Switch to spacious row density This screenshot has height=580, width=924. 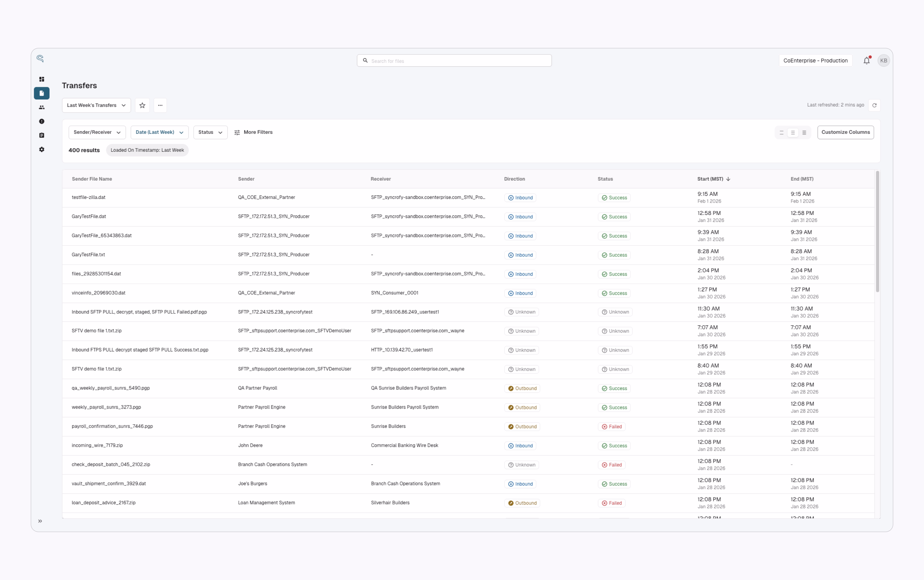(781, 132)
